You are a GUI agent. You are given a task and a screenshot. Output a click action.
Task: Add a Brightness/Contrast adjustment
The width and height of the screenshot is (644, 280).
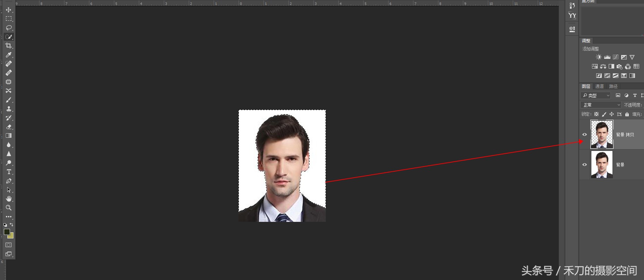click(x=599, y=57)
